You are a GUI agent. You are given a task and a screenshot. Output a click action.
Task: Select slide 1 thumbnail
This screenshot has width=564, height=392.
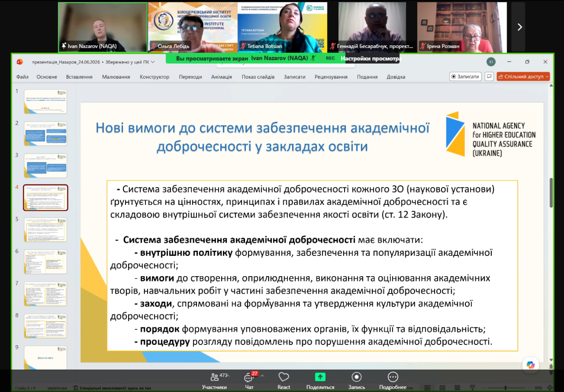[x=45, y=102]
